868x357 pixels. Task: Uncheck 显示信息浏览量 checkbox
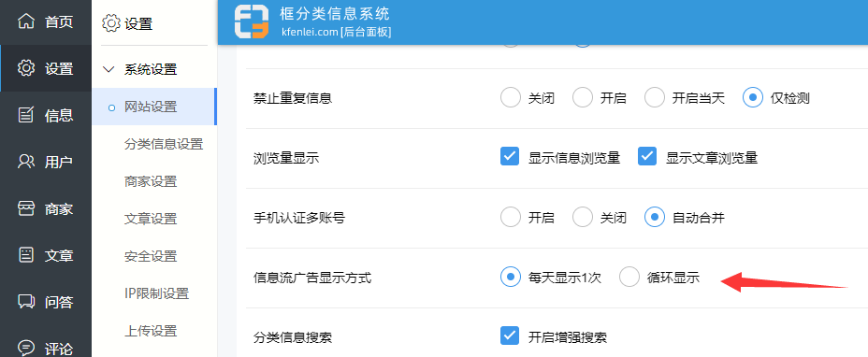(509, 156)
